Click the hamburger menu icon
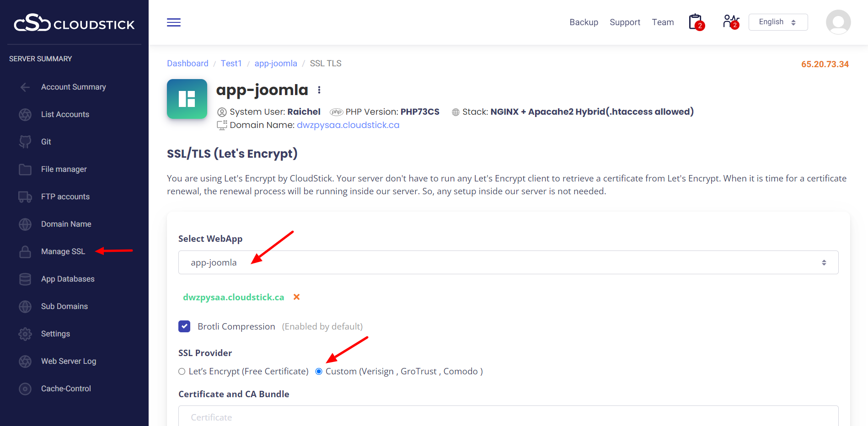Image resolution: width=868 pixels, height=426 pixels. pyautogui.click(x=174, y=22)
